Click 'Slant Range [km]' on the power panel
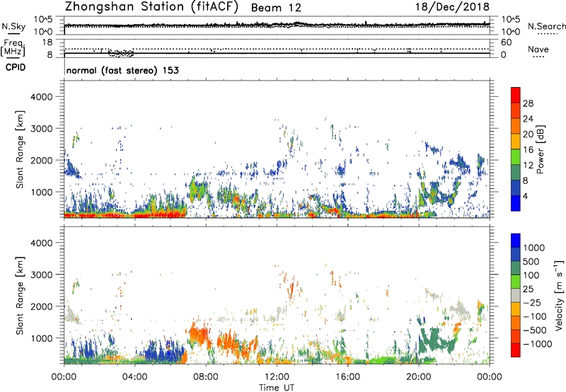566x392 pixels. pyautogui.click(x=20, y=149)
